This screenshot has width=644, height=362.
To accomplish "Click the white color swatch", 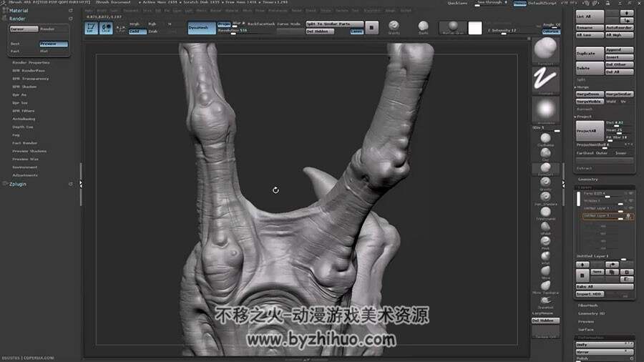I will 475,28.
